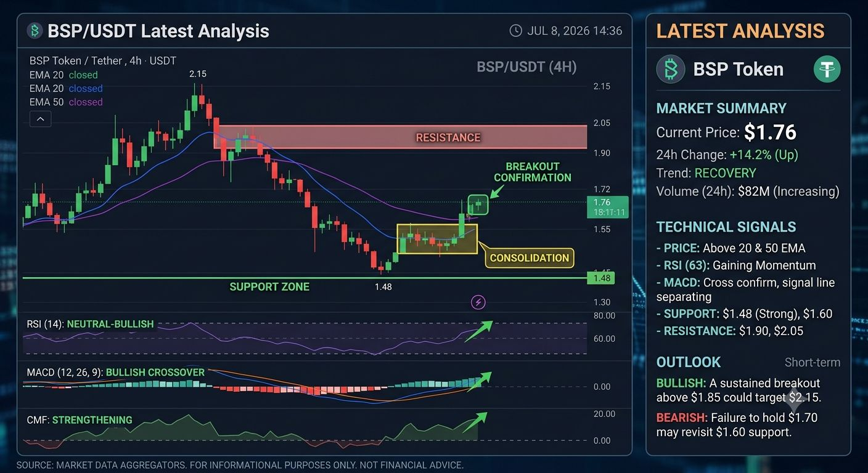Click the 1.76 current price tag on axis
Viewport: 868px width, 473px height.
coord(607,207)
